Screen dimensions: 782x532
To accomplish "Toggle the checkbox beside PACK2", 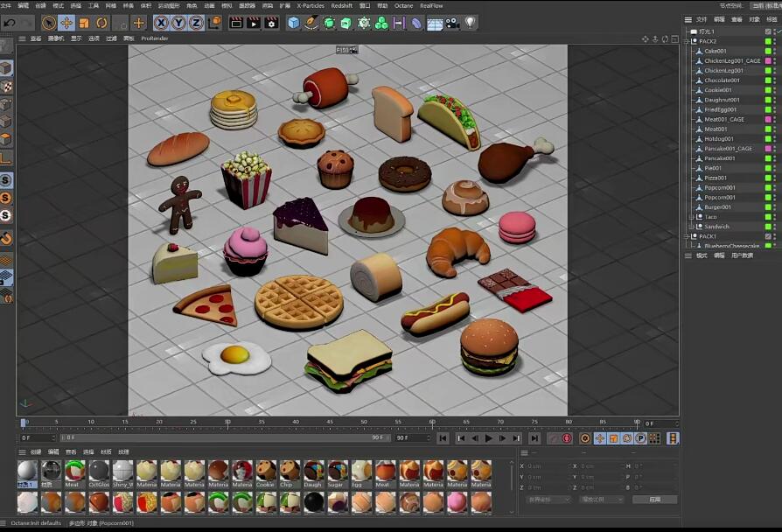I will [769, 41].
